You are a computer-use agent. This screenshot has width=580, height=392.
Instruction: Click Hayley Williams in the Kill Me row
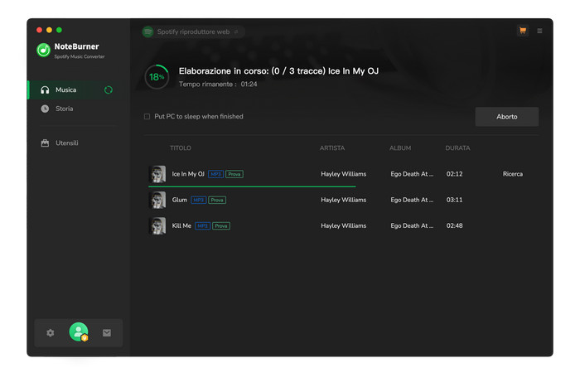click(x=344, y=226)
